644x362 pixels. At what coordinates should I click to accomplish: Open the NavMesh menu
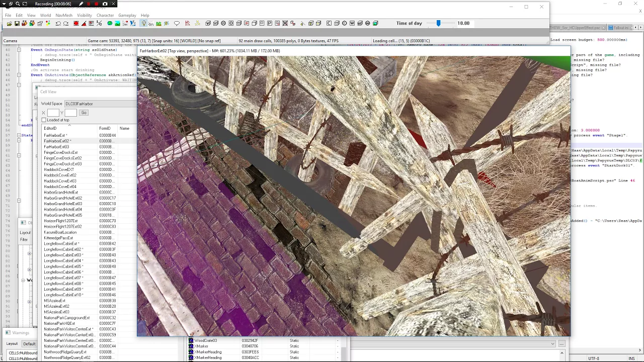(x=64, y=16)
